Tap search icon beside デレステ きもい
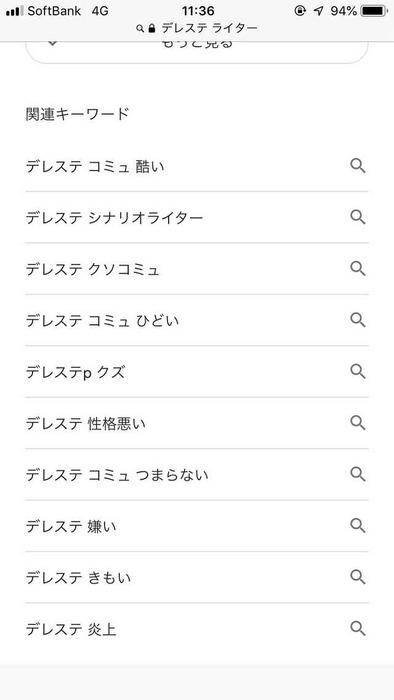This screenshot has width=394, height=700. [357, 577]
